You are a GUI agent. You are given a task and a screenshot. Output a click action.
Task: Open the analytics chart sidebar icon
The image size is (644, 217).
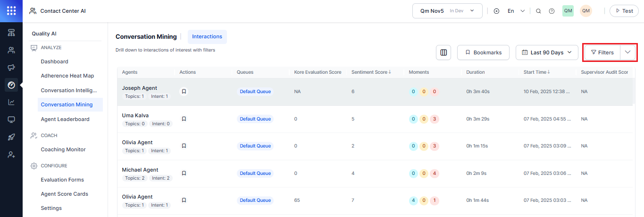click(11, 102)
